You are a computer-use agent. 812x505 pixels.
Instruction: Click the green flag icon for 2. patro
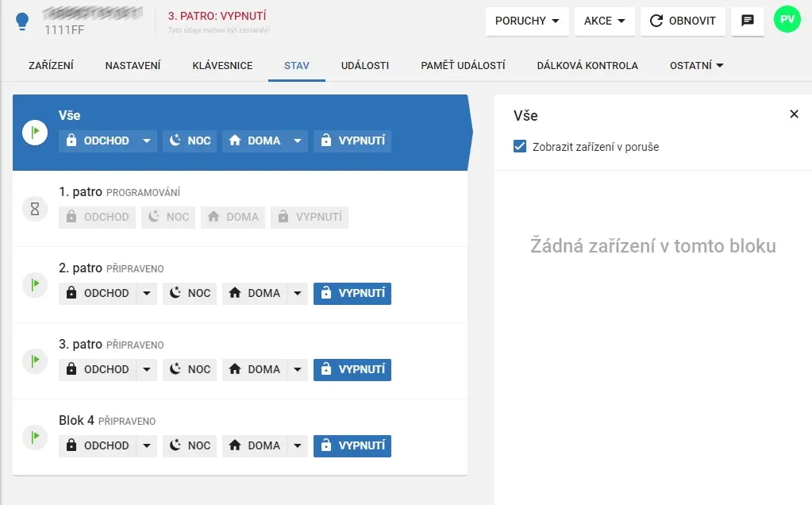point(34,284)
